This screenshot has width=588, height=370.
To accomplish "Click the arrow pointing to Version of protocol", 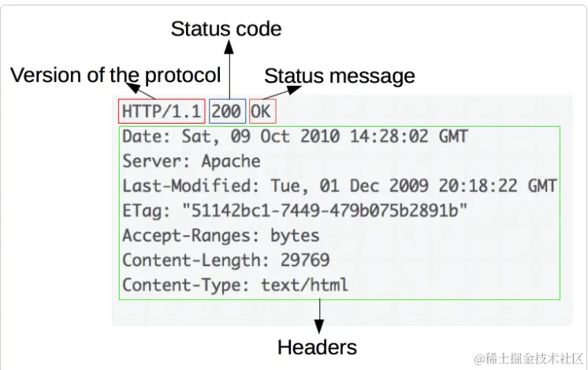I will [x=136, y=90].
